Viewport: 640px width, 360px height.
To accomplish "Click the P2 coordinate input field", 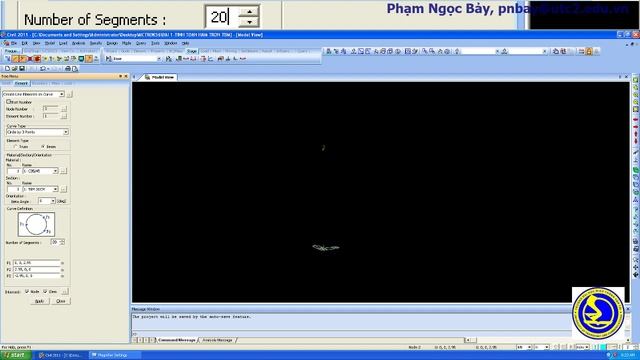I will (x=36, y=269).
